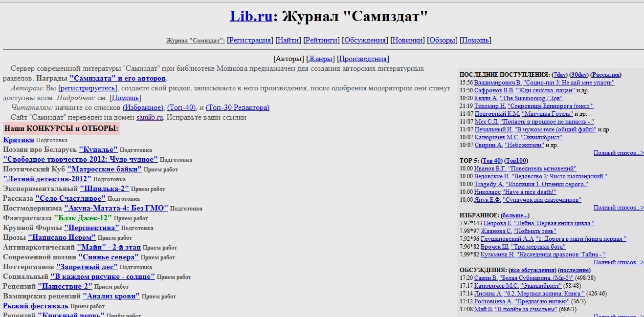
Task: Open the Top 40 ranking link
Action: pyautogui.click(x=492, y=161)
